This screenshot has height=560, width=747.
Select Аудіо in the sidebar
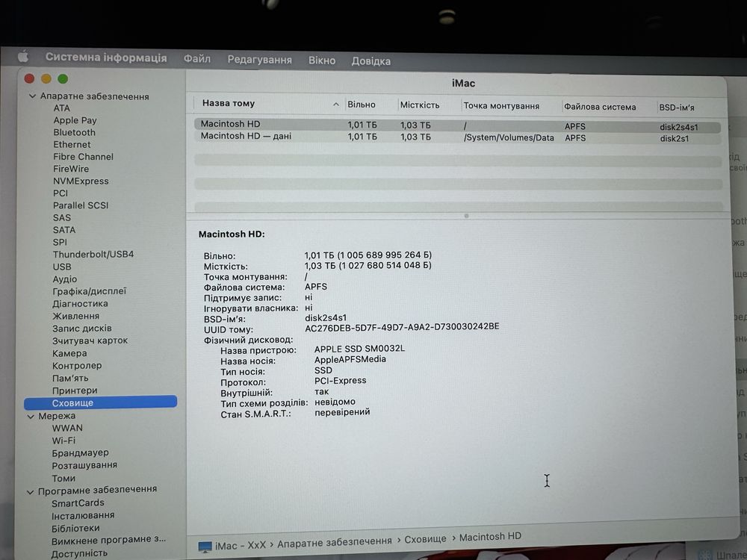65,279
